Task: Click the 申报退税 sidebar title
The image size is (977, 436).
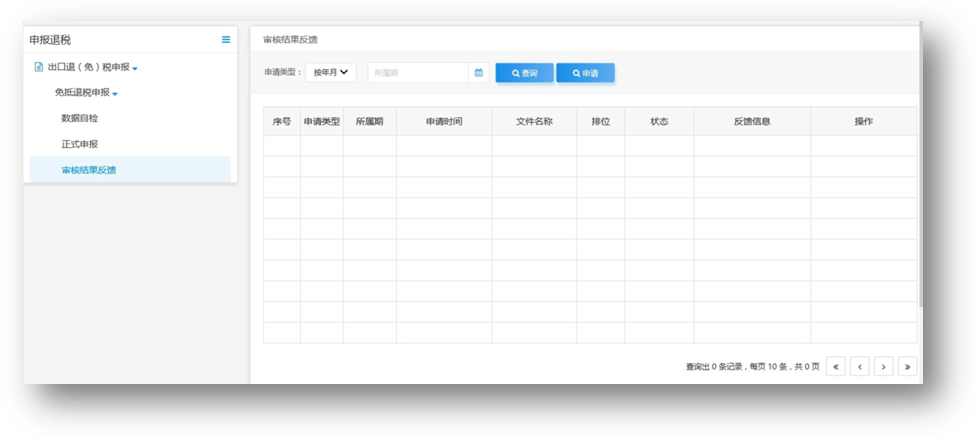Action: (x=50, y=40)
